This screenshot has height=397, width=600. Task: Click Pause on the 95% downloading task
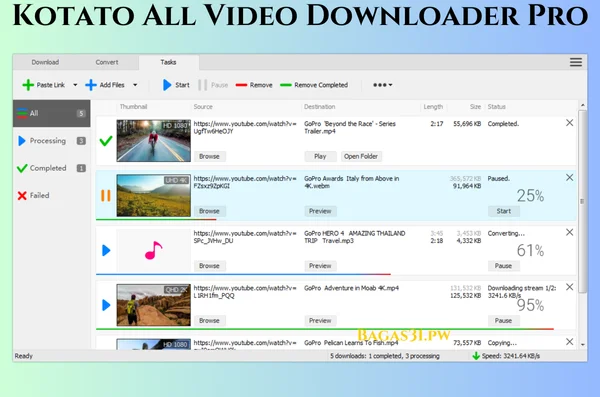click(504, 320)
